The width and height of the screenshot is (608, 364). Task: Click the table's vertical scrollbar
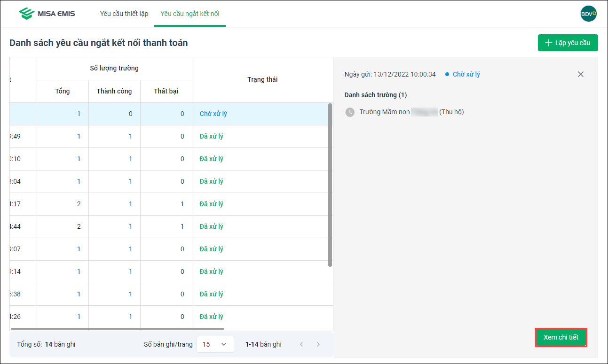click(x=330, y=185)
